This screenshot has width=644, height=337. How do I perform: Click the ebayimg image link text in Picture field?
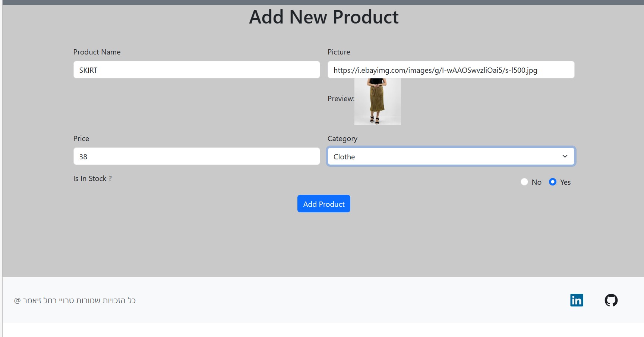[436, 70]
